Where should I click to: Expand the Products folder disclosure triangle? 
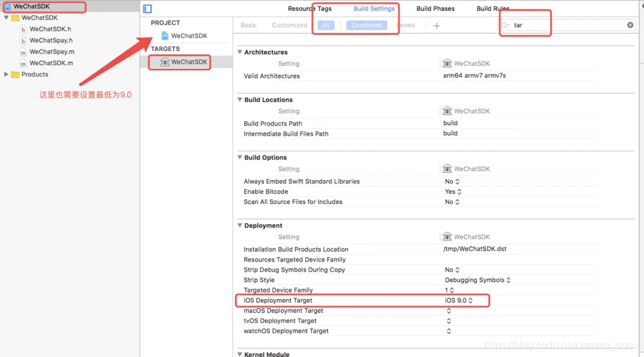(6, 74)
